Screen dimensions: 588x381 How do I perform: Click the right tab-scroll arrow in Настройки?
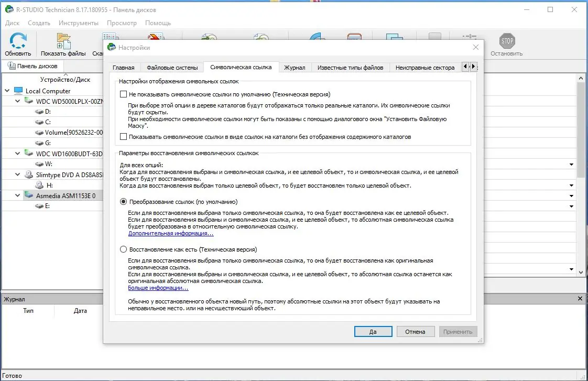point(473,67)
